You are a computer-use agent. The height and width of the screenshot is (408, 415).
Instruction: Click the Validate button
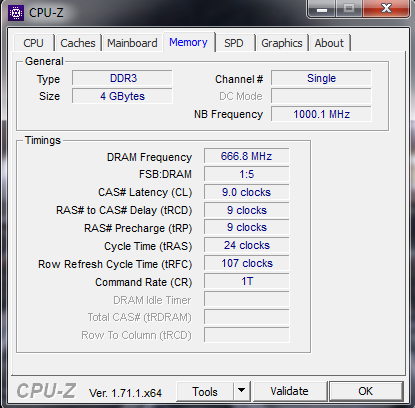tap(289, 391)
